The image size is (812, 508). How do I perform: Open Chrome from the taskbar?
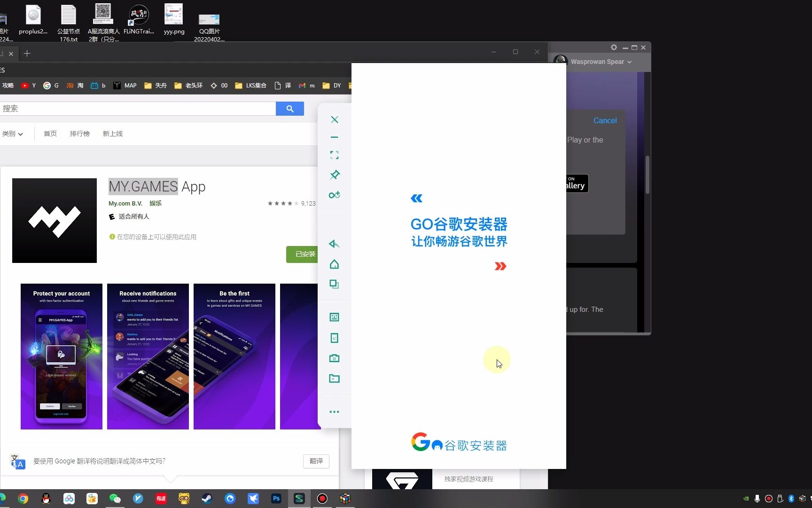click(x=23, y=499)
